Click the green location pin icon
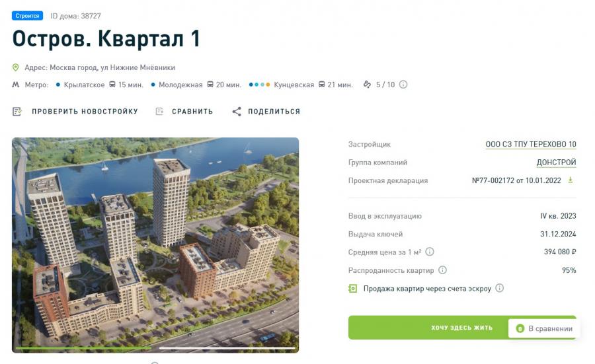Image resolution: width=595 pixels, height=364 pixels. pyautogui.click(x=16, y=67)
